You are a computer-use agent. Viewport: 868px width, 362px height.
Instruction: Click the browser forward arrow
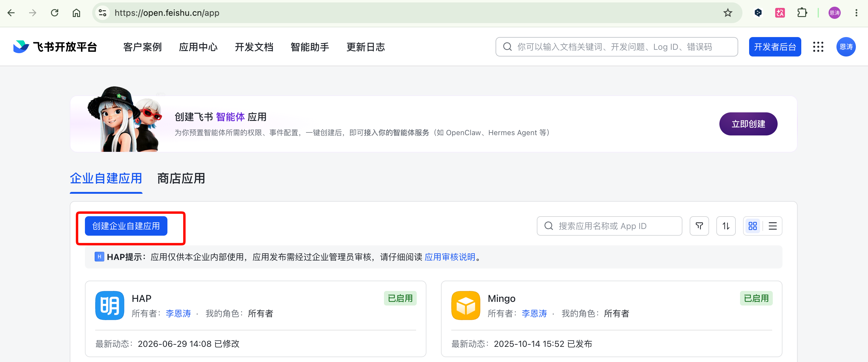(33, 13)
